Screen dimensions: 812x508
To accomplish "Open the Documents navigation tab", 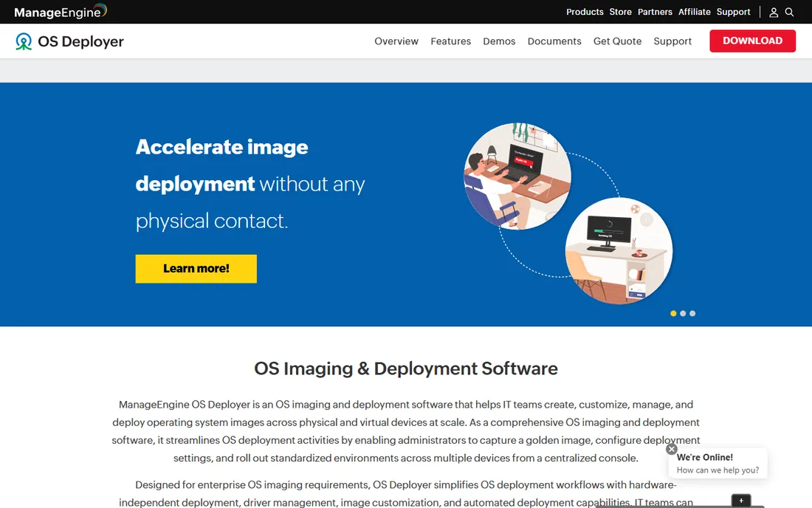I will click(x=554, y=41).
